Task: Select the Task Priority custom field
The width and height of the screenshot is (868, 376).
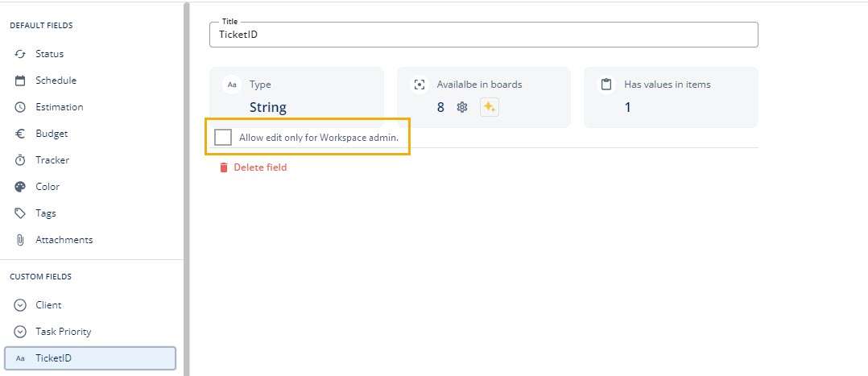Action: tap(63, 332)
